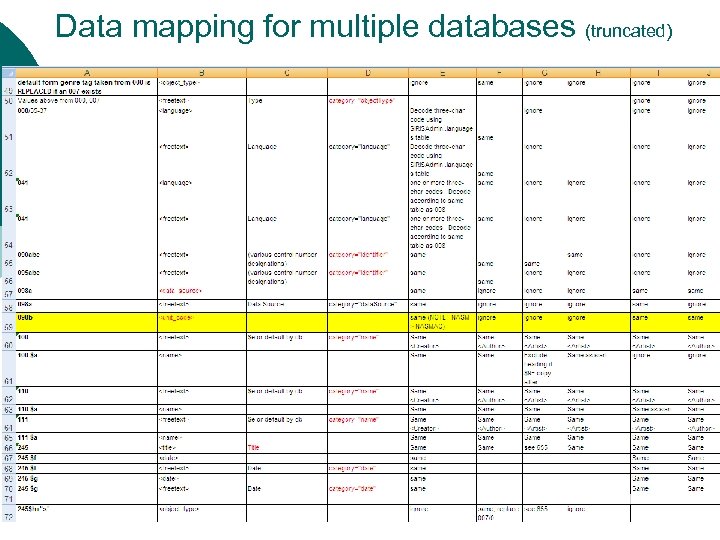Select 'Data Source' cell in row 58
Viewport: 720px width, 540px height.
click(x=287, y=305)
